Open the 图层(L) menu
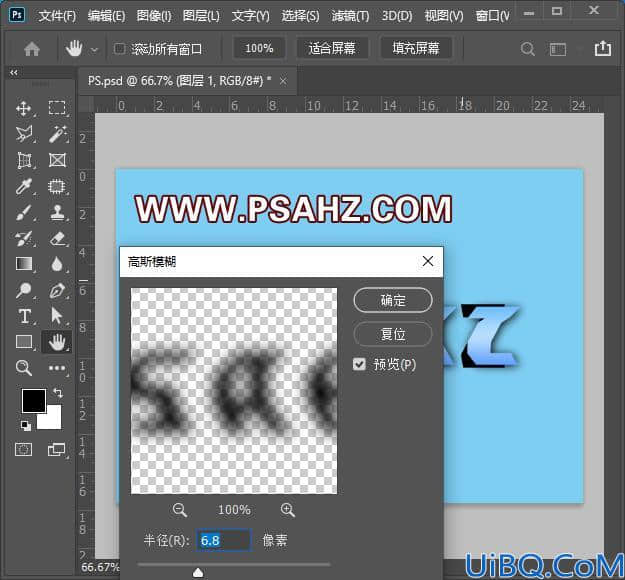Image resolution: width=625 pixels, height=580 pixels. click(x=201, y=16)
